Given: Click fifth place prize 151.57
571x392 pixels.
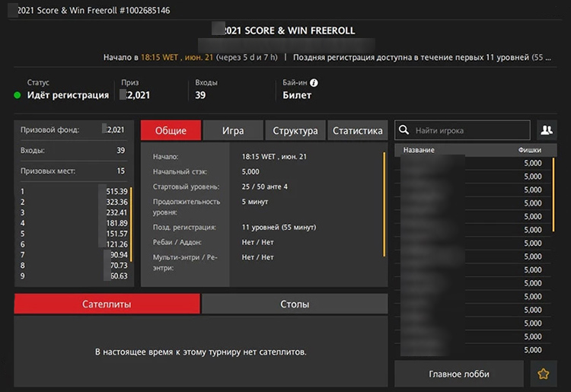Looking at the screenshot, I should 116,234.
